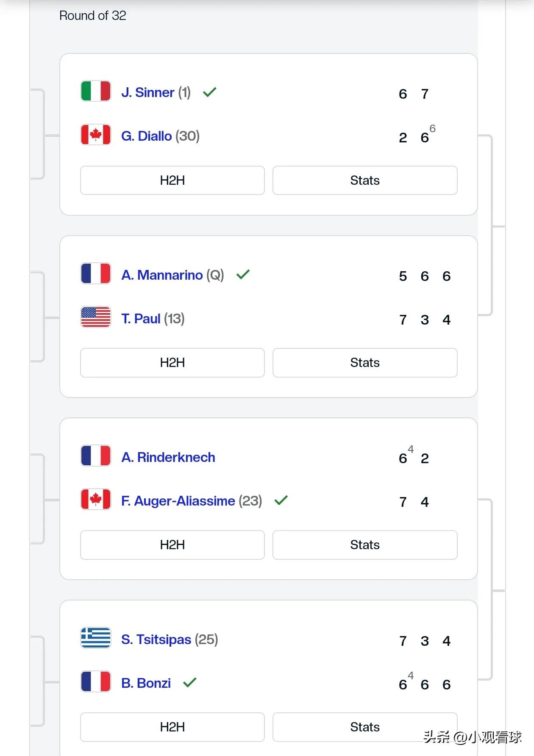Open H2H for Tsitsipas vs Bonzi
This screenshot has height=756, width=534.
(x=172, y=727)
